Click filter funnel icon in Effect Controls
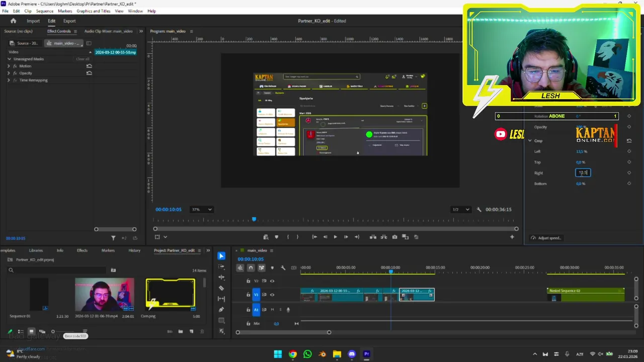The image size is (644, 362). [113, 238]
